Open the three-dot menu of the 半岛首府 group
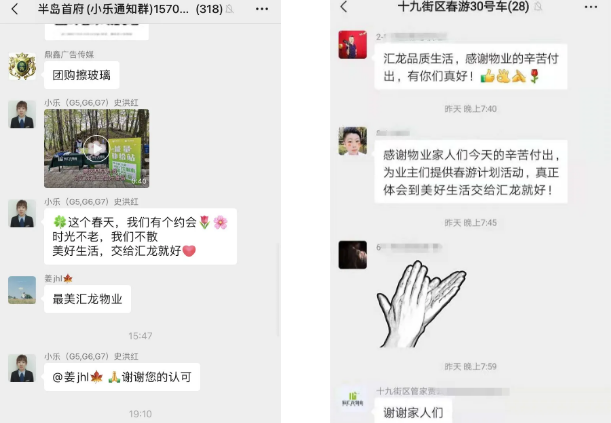Viewport: 611px width, 423px height. coord(262,9)
